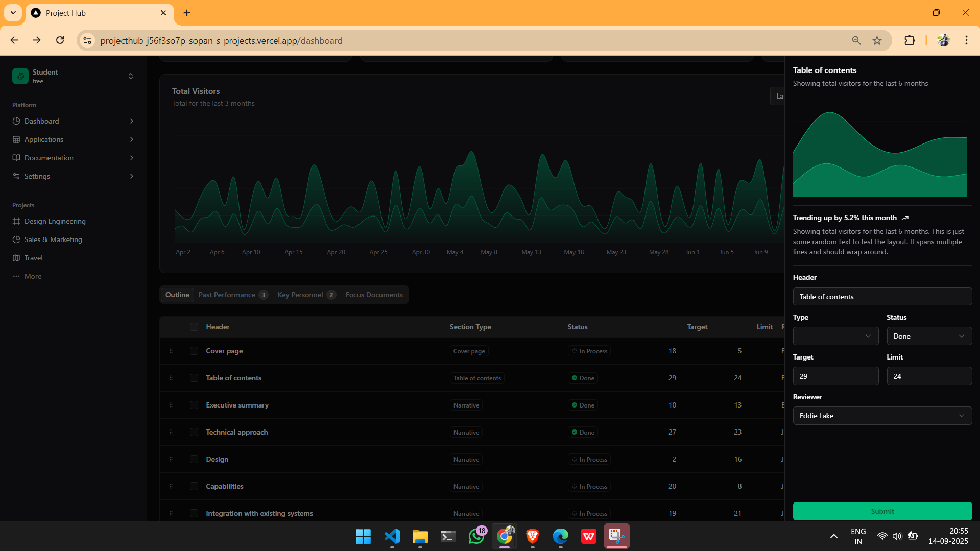Screen dimensions: 980x551
Task: Open a new browser tab
Action: (187, 13)
